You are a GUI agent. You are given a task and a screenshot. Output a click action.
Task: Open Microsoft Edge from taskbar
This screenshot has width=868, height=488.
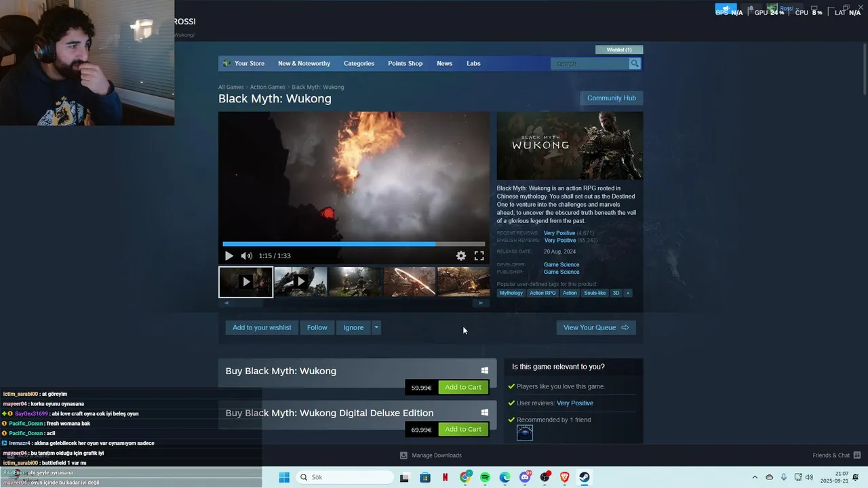pos(505,477)
